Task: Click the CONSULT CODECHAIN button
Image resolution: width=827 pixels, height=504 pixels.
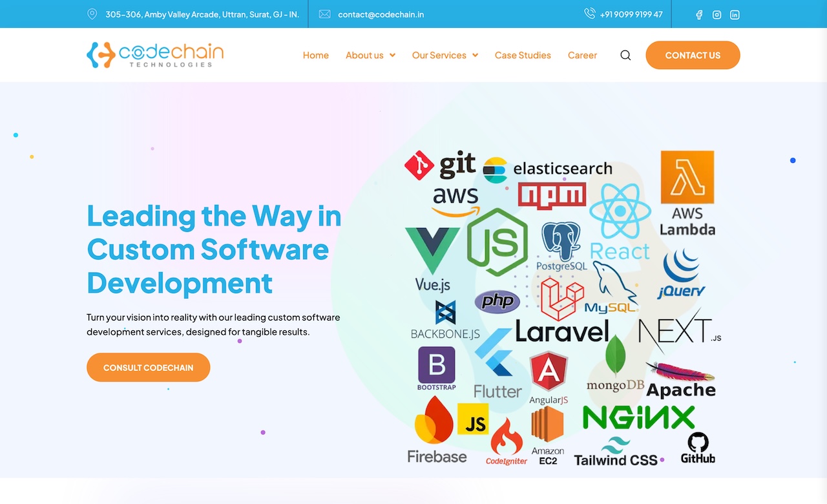Action: [x=149, y=367]
